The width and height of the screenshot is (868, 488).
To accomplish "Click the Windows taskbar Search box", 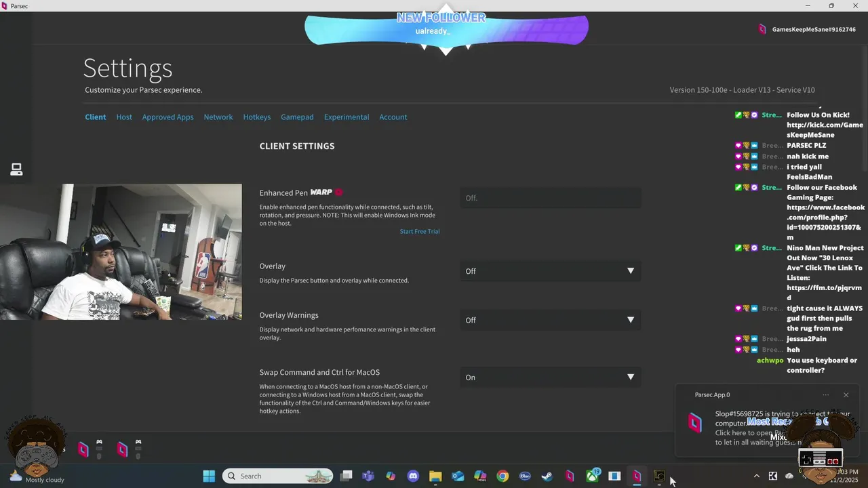I will (278, 476).
